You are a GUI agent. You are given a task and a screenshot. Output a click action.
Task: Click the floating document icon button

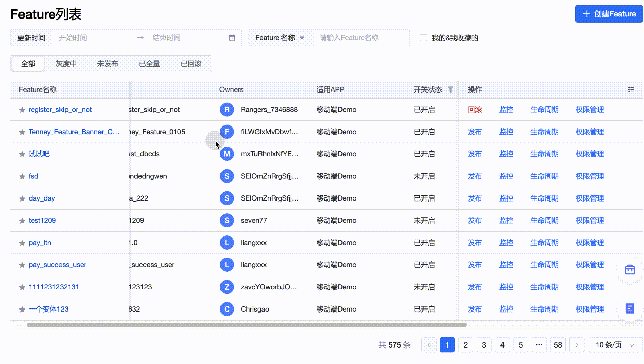pyautogui.click(x=630, y=308)
